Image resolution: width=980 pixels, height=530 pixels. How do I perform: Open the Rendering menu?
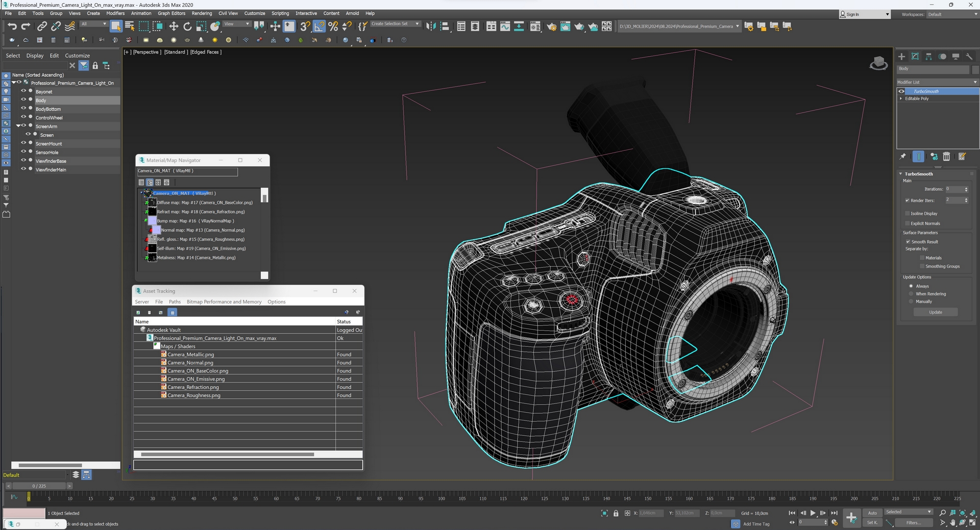202,13
